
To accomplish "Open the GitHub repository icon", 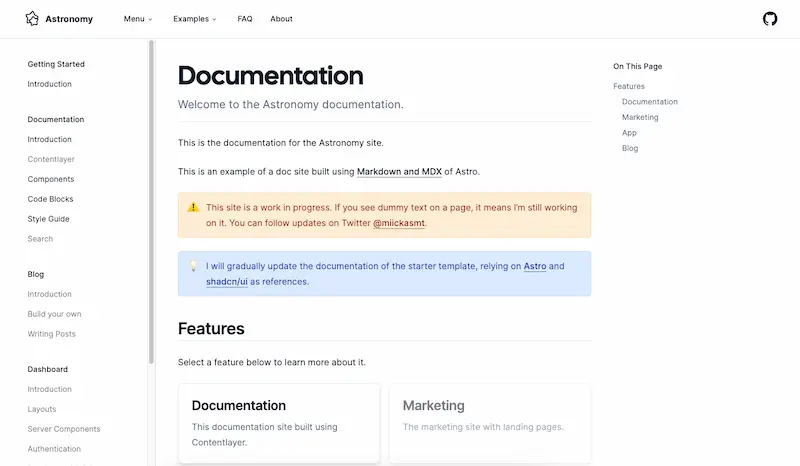I will click(769, 19).
